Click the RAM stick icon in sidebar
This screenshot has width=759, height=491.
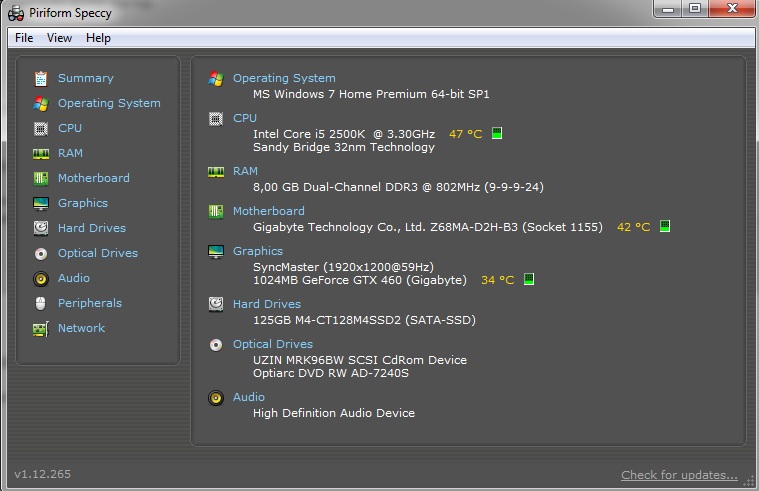coord(41,153)
